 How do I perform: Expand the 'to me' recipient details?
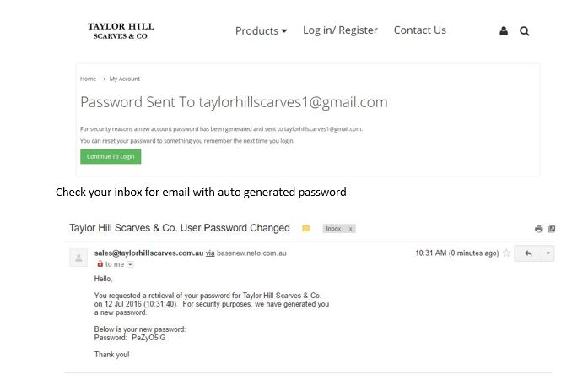point(130,264)
